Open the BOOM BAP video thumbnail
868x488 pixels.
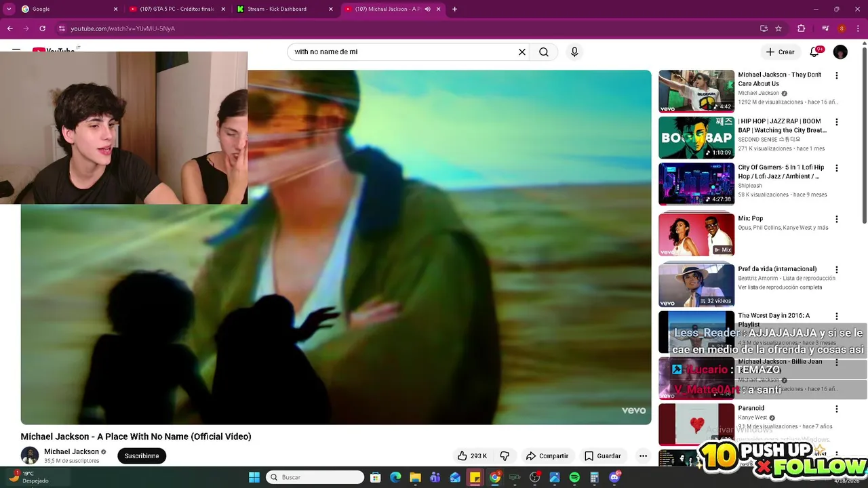tap(696, 138)
